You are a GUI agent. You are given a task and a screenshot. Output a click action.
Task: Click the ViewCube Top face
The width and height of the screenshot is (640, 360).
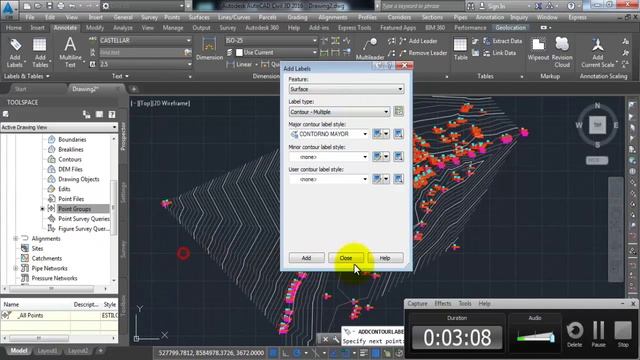coord(598,125)
